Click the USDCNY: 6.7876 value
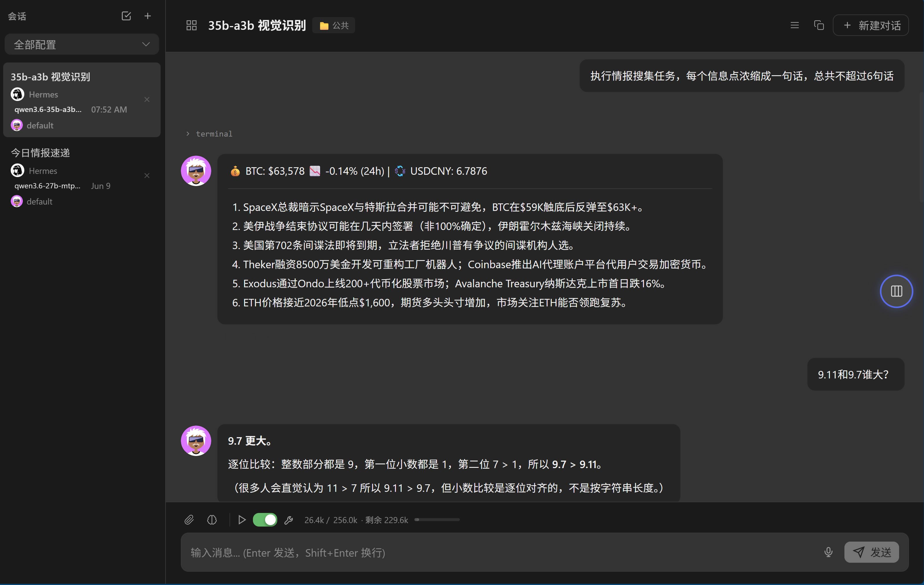 point(449,171)
